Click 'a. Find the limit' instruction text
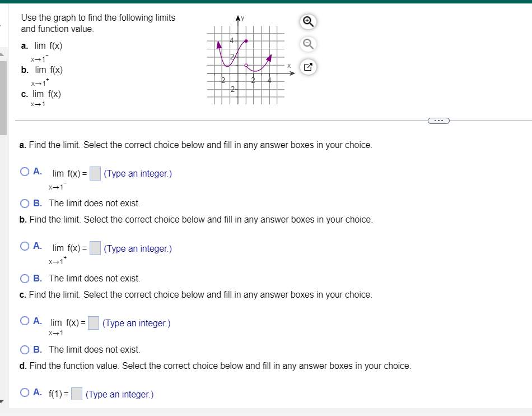This screenshot has width=532, height=416. point(196,145)
